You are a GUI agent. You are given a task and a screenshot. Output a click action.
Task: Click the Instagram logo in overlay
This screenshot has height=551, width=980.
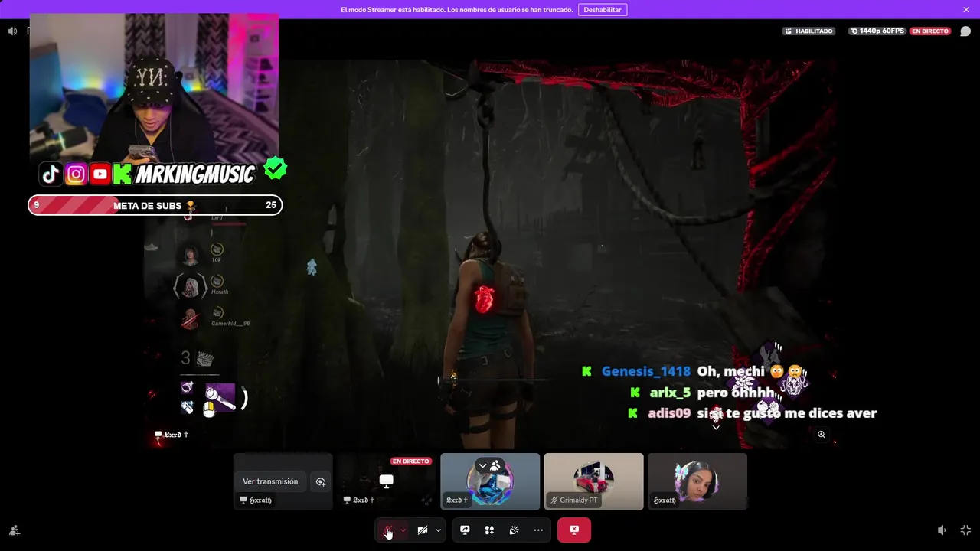point(76,174)
